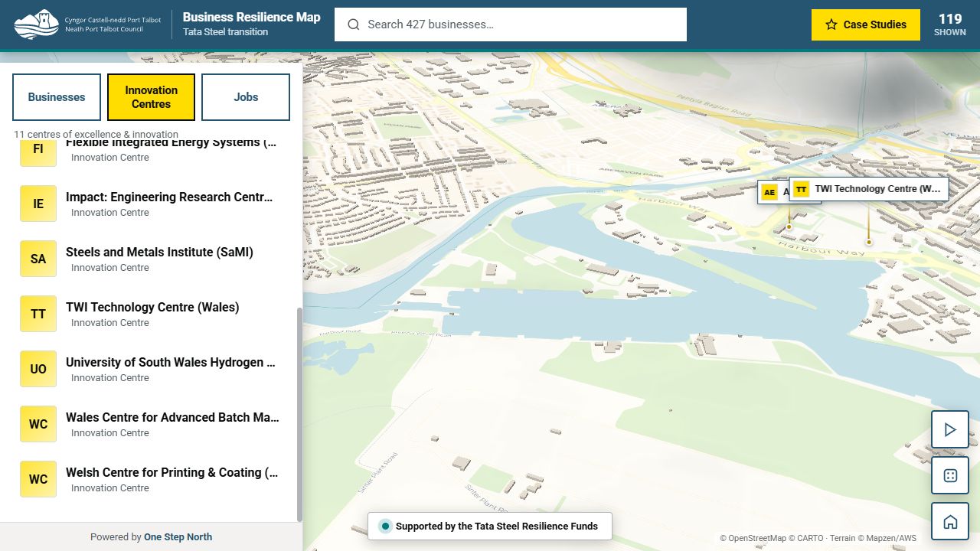
Task: Click the SA badge icon
Action: click(38, 259)
